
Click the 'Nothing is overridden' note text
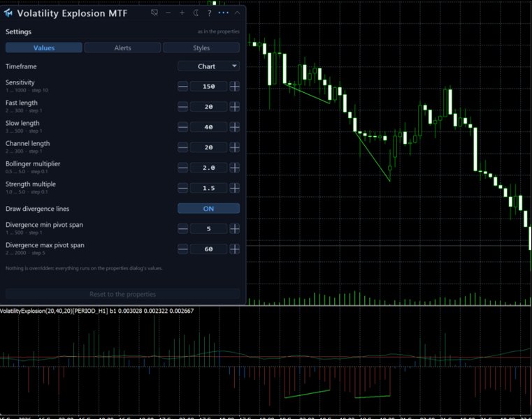tap(84, 268)
